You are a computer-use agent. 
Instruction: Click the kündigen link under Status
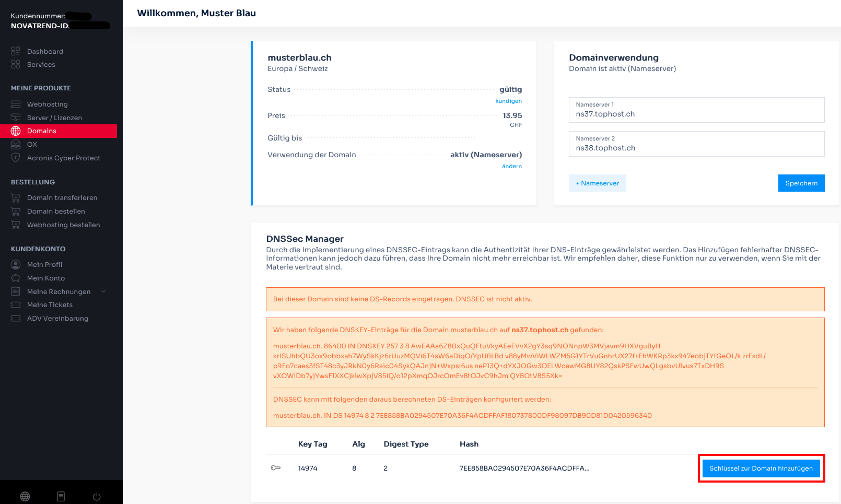coord(508,101)
